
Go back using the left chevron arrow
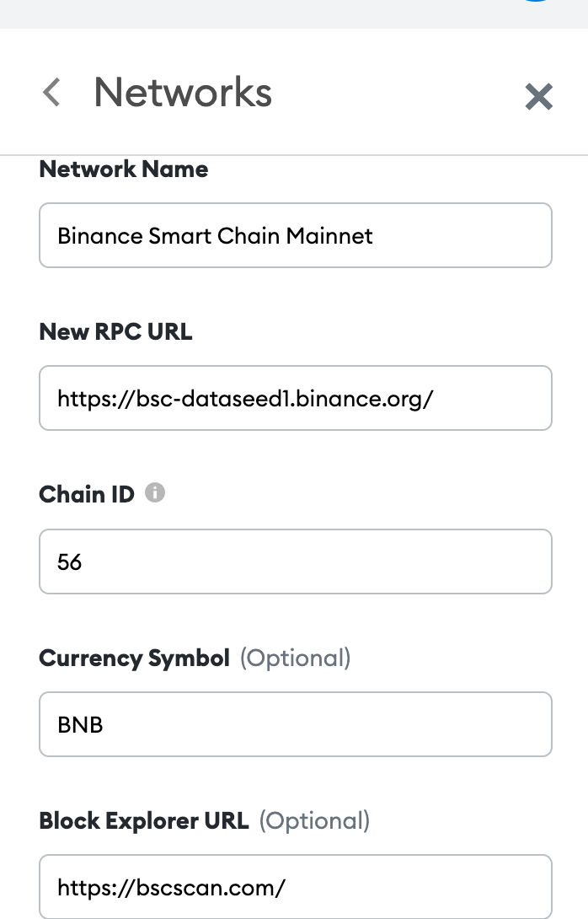(x=51, y=93)
